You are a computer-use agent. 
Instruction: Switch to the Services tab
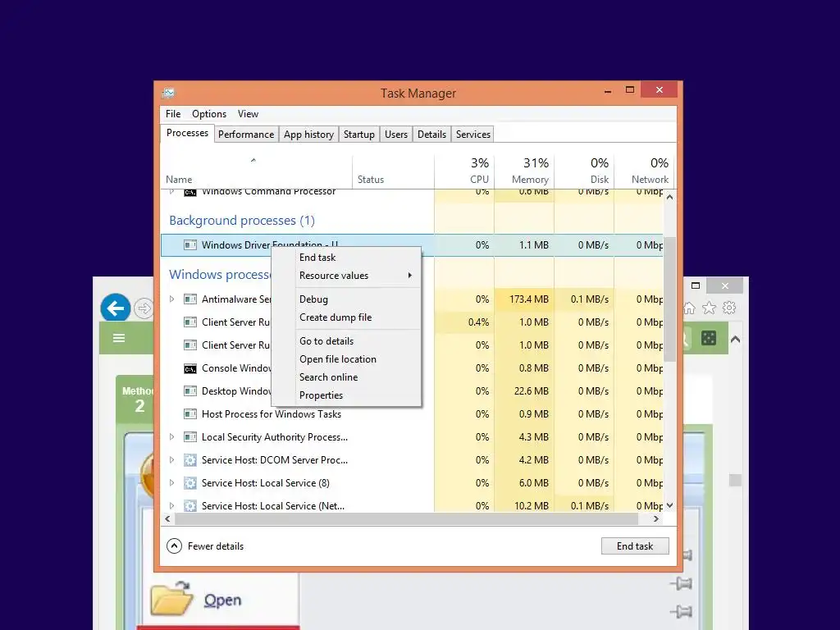click(x=473, y=135)
